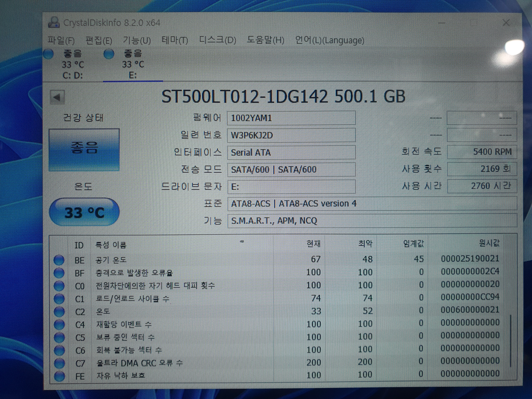Open the 테마(T) menu

175,40
